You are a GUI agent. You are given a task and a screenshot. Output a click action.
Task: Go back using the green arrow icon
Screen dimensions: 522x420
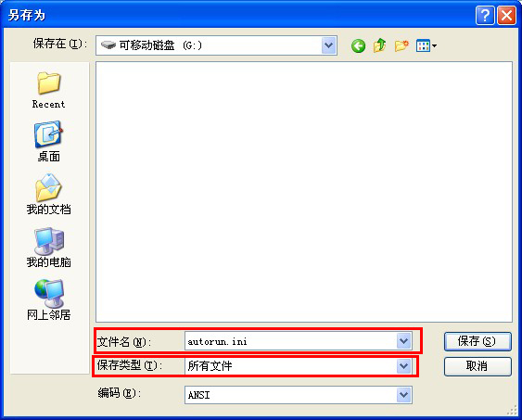(x=358, y=45)
